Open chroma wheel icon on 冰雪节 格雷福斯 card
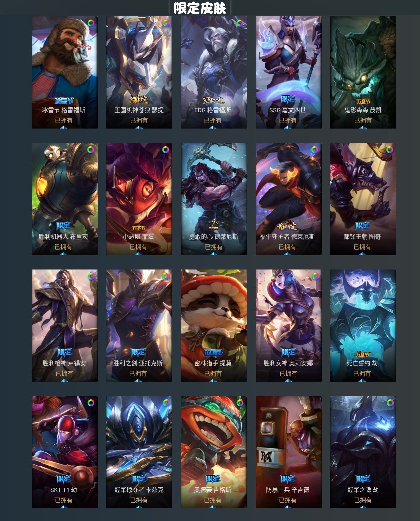Screen dimensions: 420x521 pos(91,23)
